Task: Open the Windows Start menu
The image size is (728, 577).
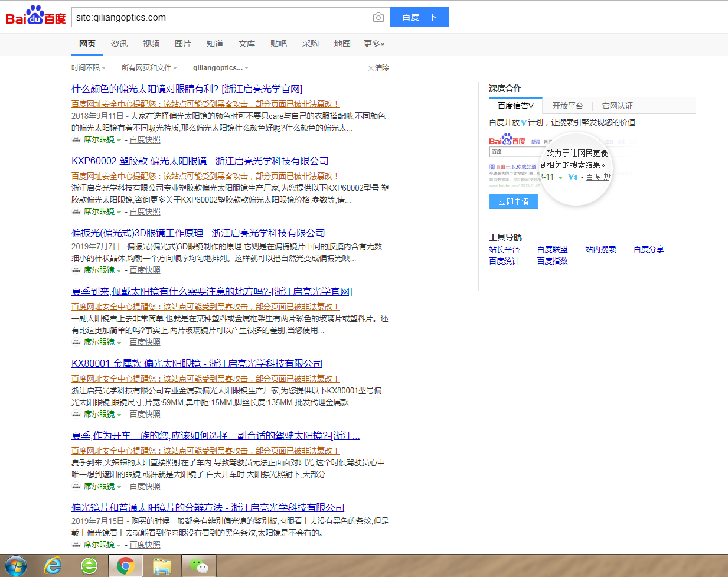Action: (x=15, y=566)
